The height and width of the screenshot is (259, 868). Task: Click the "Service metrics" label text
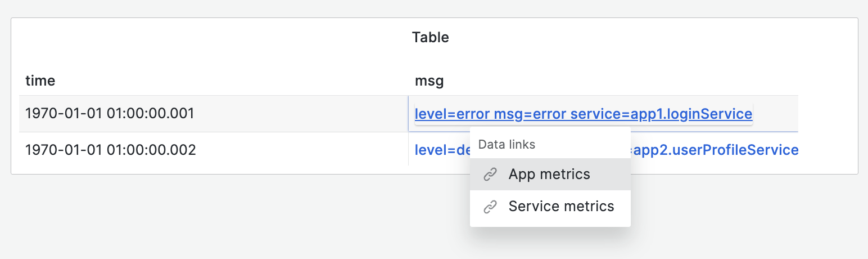[561, 207]
